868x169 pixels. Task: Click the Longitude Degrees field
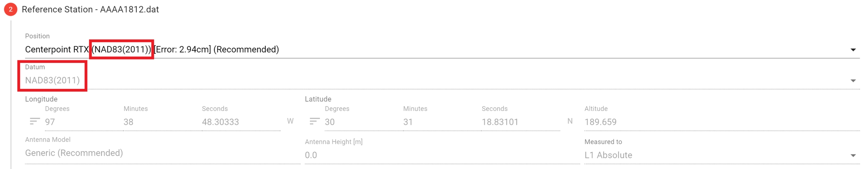83,122
